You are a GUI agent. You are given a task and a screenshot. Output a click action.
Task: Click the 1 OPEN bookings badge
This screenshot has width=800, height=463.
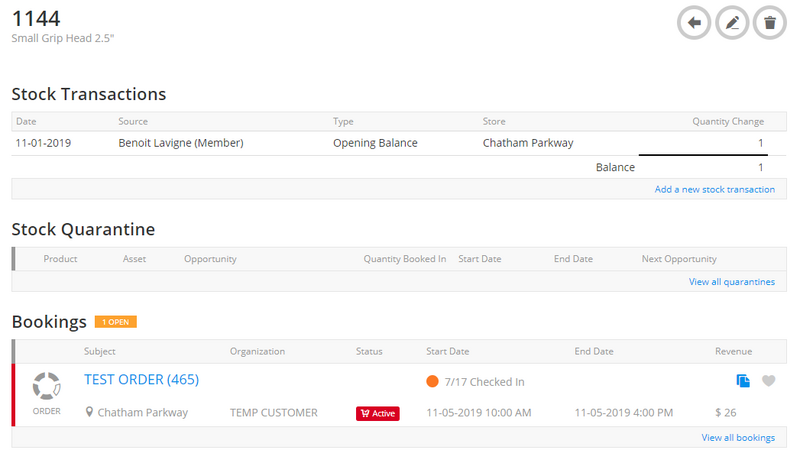click(115, 322)
